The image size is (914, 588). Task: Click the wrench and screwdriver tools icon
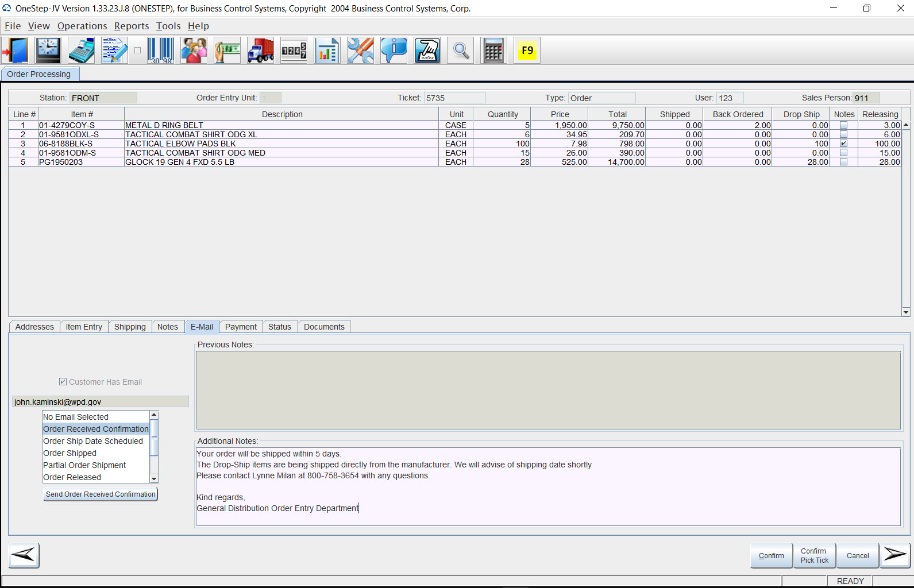(x=360, y=51)
